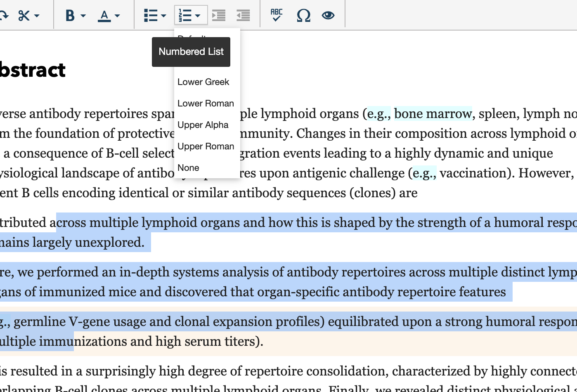Click the word "vaccination" in the abstract
This screenshot has height=392, width=577.
tap(473, 173)
